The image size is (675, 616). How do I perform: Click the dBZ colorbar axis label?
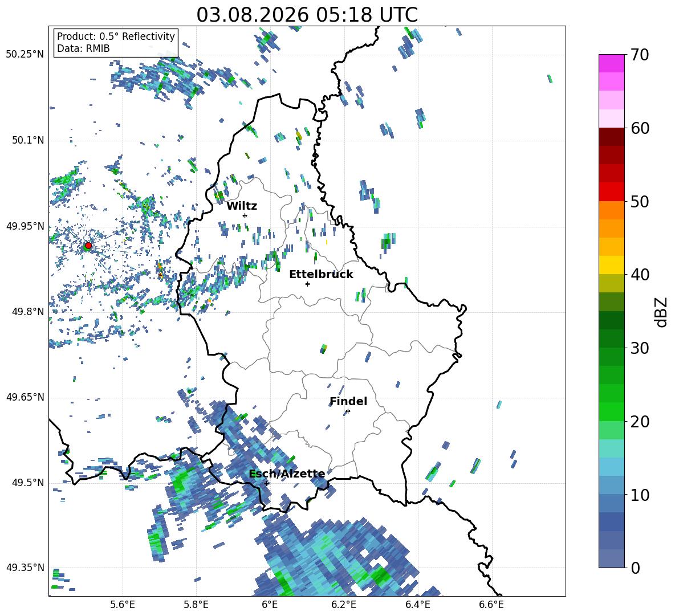(662, 312)
